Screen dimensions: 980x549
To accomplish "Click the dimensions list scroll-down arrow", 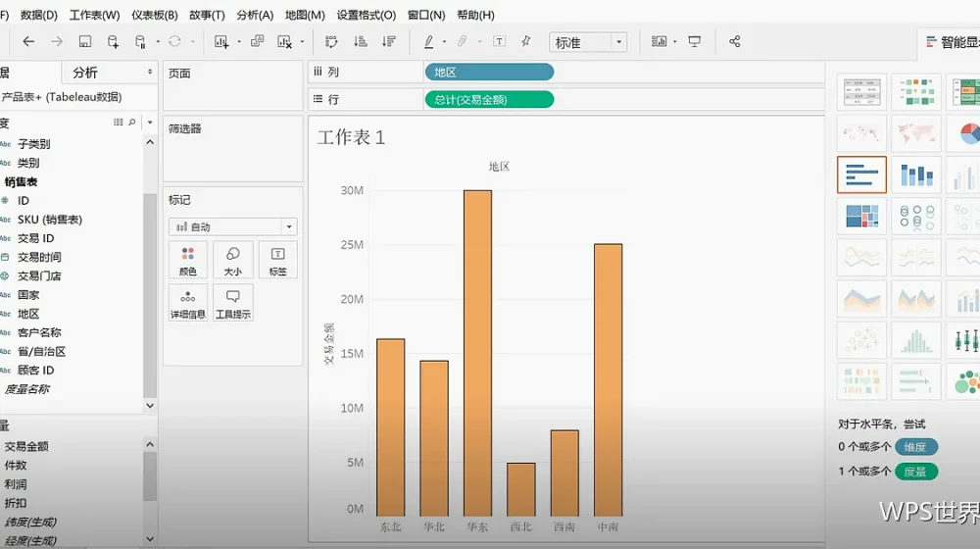I will [150, 405].
